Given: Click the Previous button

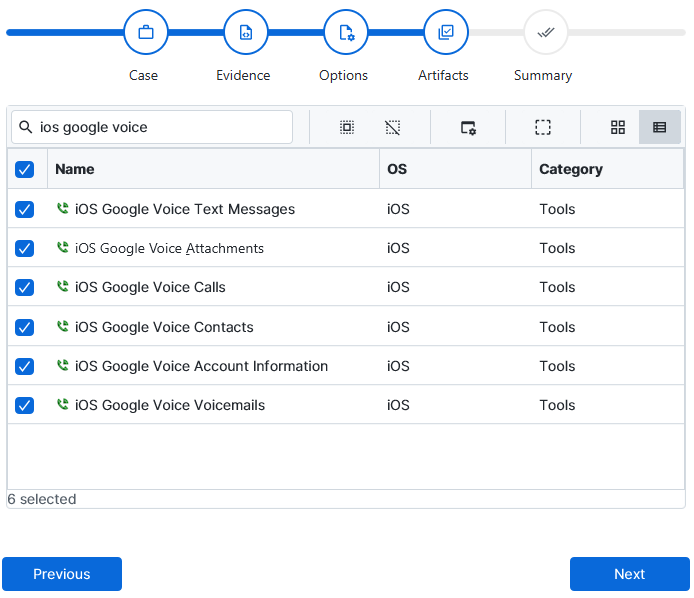Looking at the screenshot, I should [62, 574].
